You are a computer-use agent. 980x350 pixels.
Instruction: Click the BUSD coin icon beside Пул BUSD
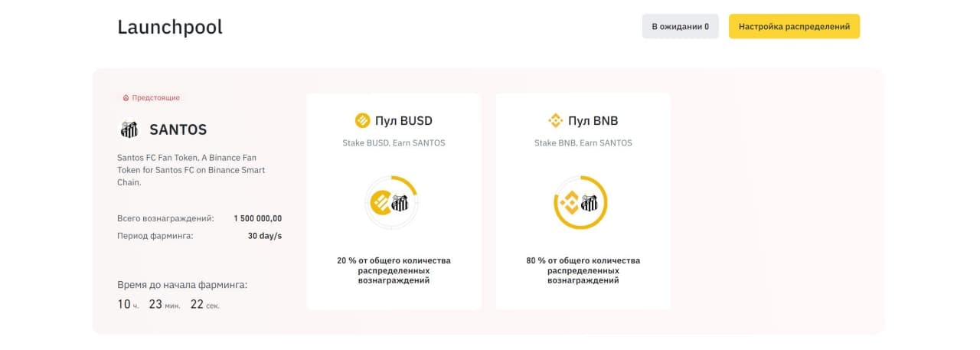362,120
